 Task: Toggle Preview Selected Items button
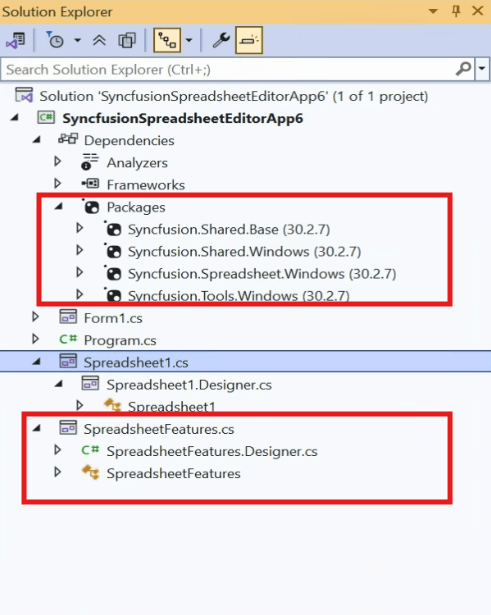coord(249,40)
